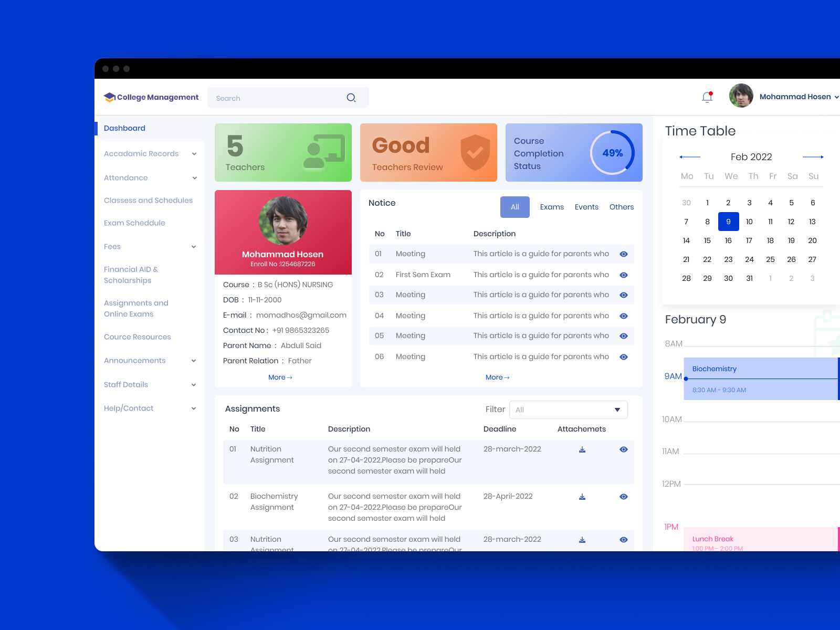Select February 15 on the calendar
840x630 pixels.
707,240
